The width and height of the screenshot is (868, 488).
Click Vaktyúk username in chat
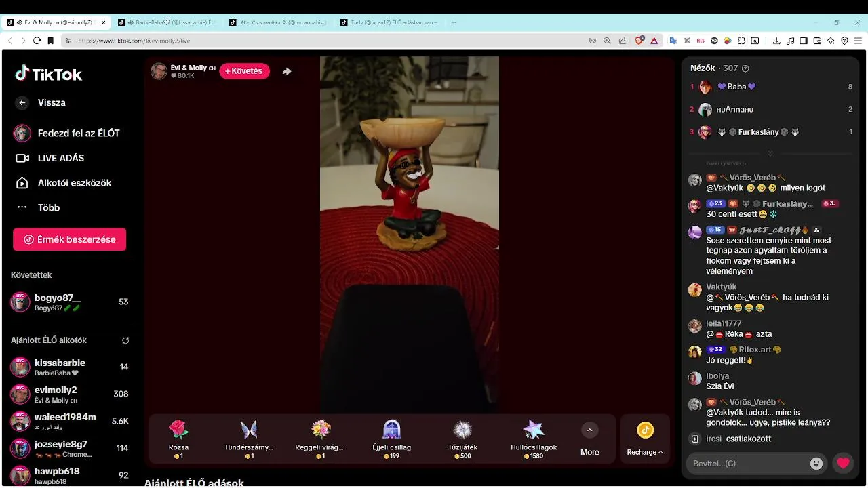point(721,287)
